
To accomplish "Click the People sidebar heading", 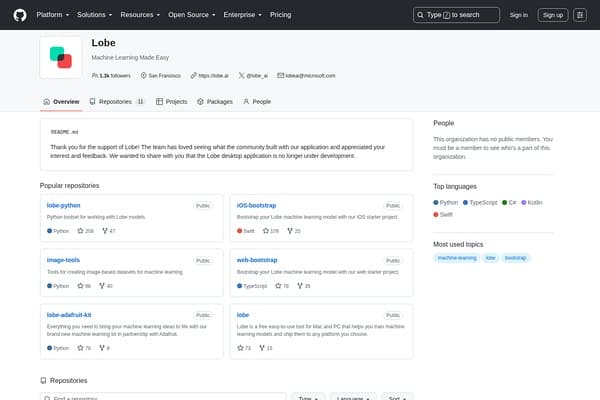I will coord(443,123).
